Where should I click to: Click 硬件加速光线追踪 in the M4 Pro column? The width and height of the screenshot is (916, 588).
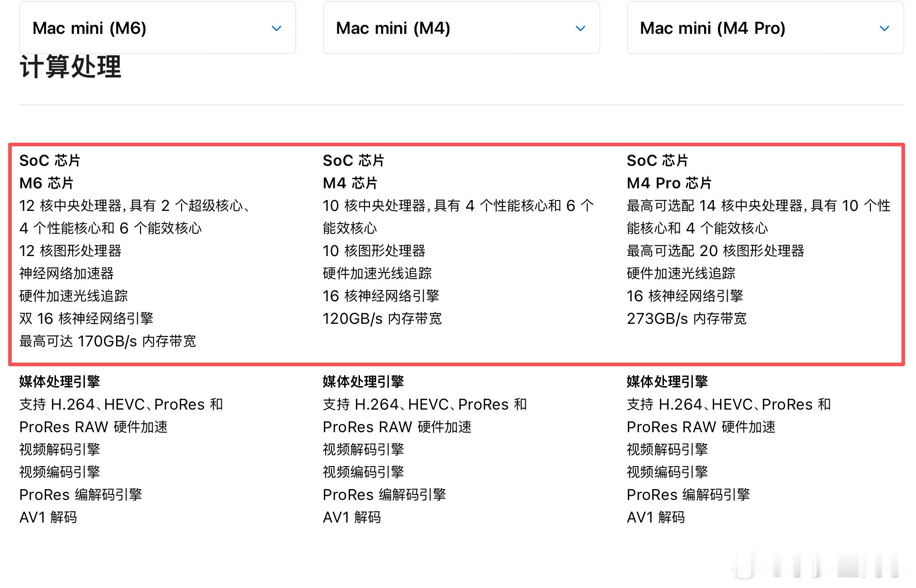tap(681, 273)
